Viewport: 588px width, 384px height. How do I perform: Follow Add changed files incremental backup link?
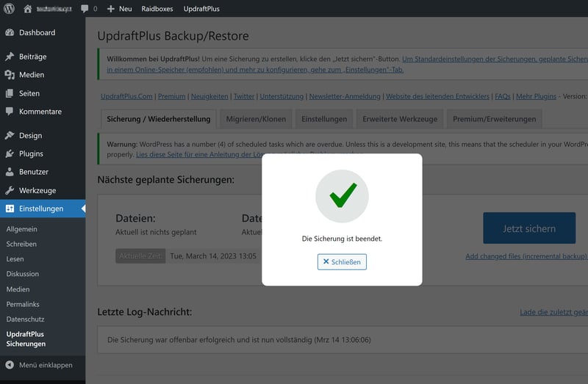tap(526, 256)
